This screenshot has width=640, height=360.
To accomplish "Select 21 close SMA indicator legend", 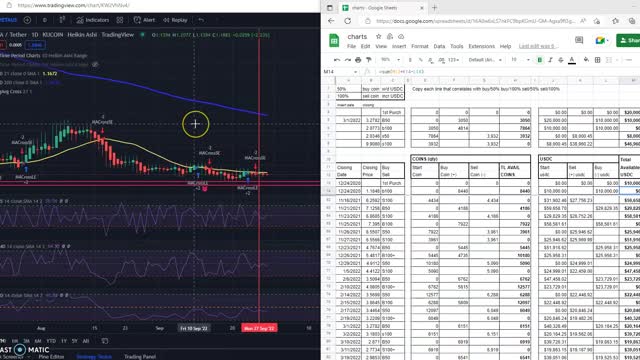I will coord(29,73).
